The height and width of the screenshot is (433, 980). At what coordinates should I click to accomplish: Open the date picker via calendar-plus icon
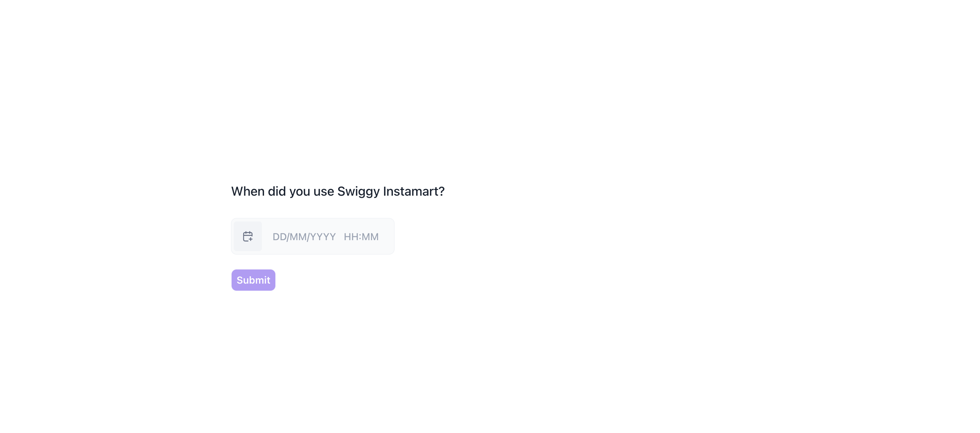pyautogui.click(x=248, y=236)
